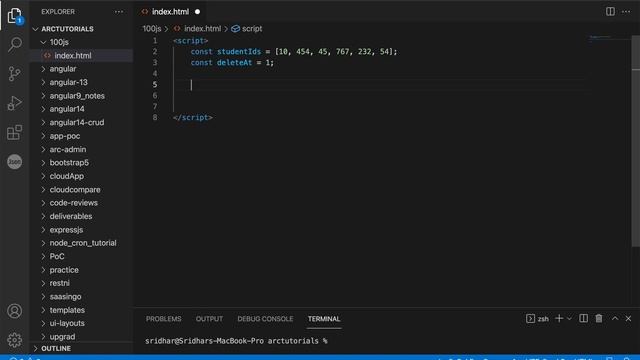Select the Terminal tab
640x360 pixels.
pos(324,319)
